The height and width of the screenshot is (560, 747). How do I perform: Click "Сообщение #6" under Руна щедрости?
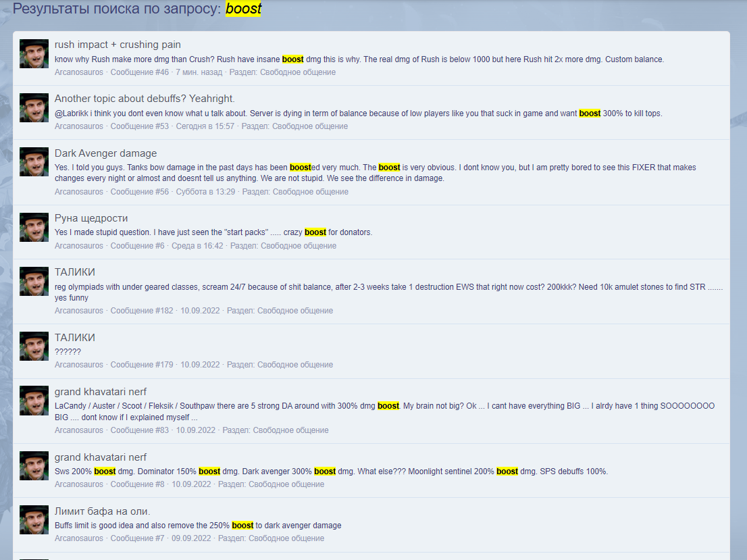coord(137,246)
